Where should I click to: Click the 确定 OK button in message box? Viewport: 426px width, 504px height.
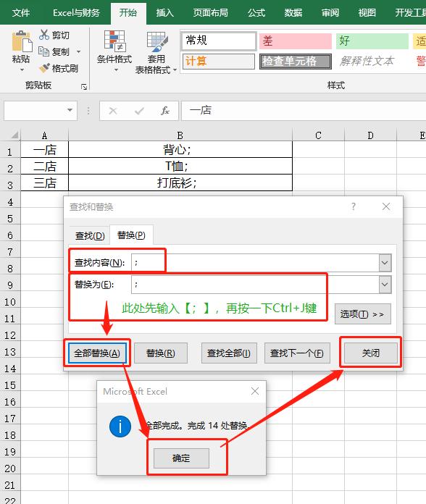click(x=181, y=458)
